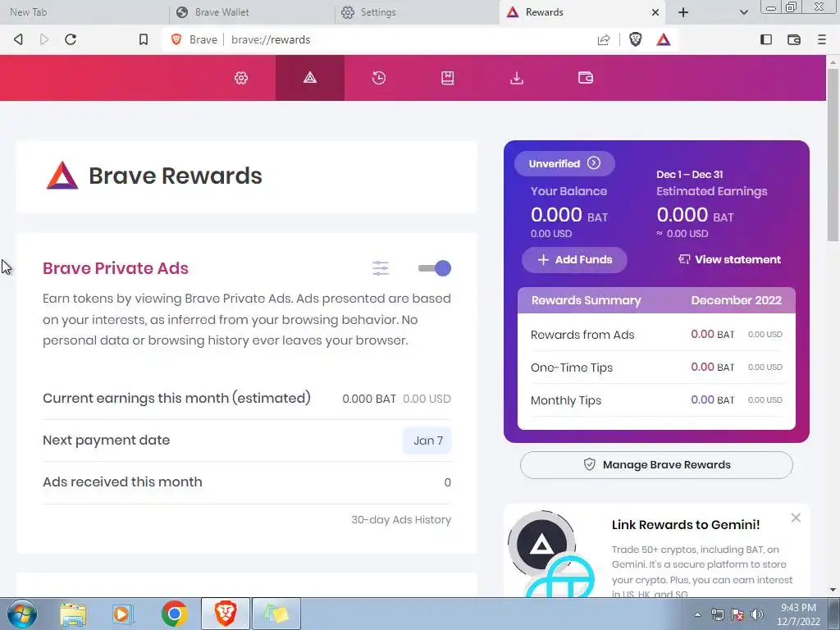Click the Jan 7 payment date badge
Viewport: 840px width, 630px height.
pos(427,441)
